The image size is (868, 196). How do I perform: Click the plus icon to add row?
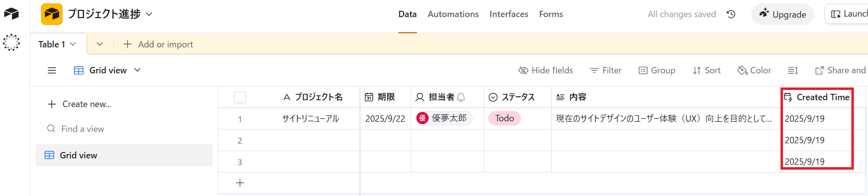pyautogui.click(x=240, y=183)
